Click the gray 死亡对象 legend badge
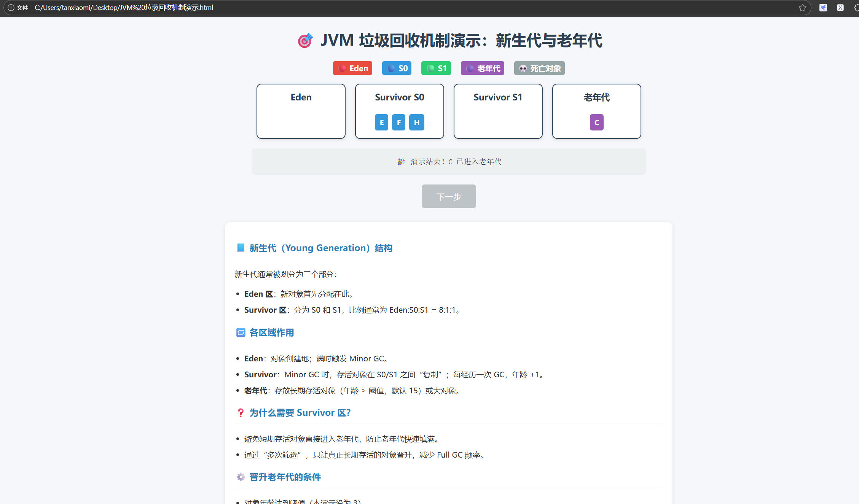Viewport: 859px width, 504px height. pyautogui.click(x=539, y=68)
